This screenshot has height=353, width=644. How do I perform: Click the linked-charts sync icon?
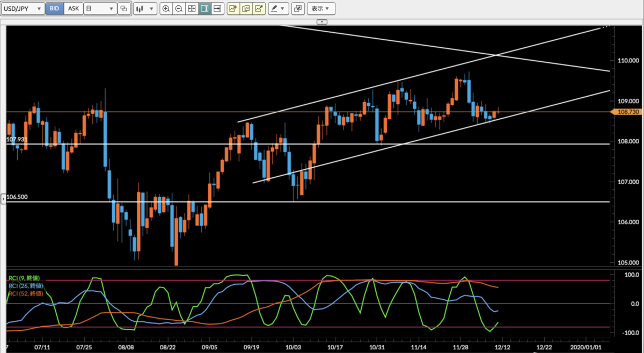click(x=124, y=9)
